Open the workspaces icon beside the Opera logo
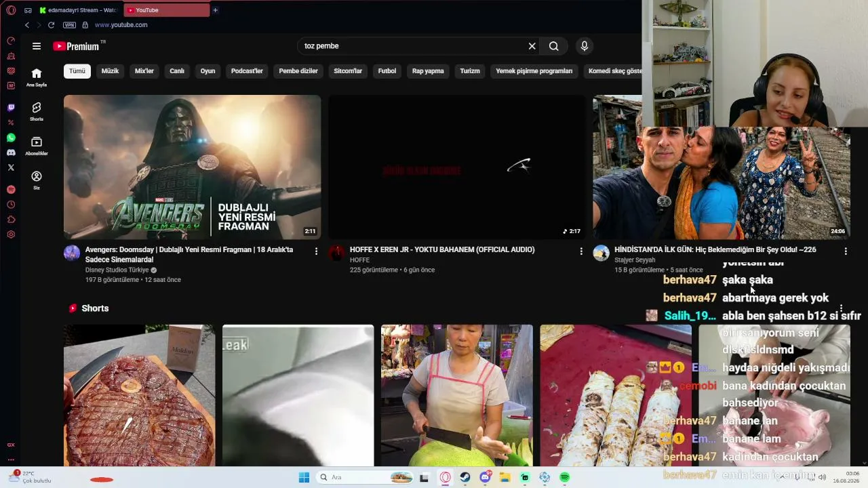This screenshot has height=488, width=868. point(28,10)
